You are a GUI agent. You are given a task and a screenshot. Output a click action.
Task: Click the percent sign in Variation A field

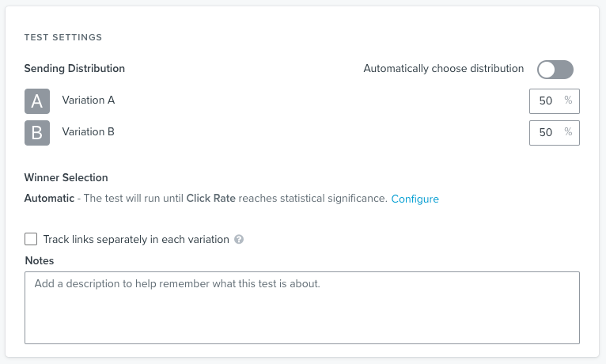click(568, 100)
